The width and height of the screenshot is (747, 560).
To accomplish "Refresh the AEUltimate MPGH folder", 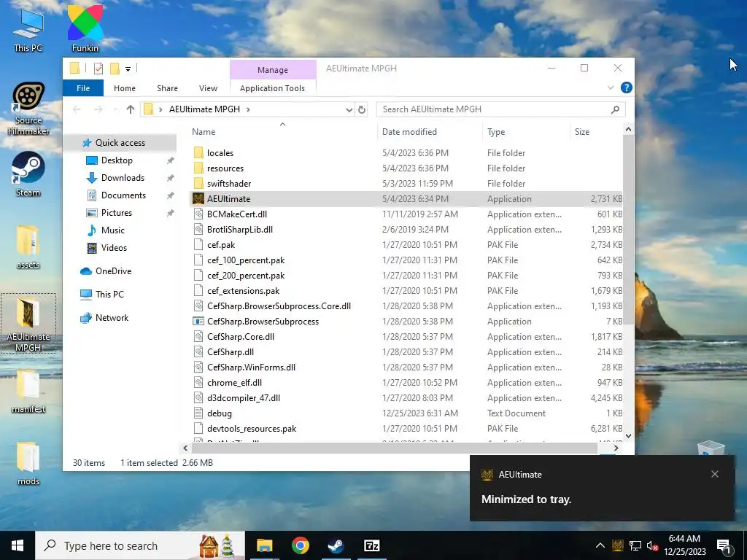I will 362,109.
